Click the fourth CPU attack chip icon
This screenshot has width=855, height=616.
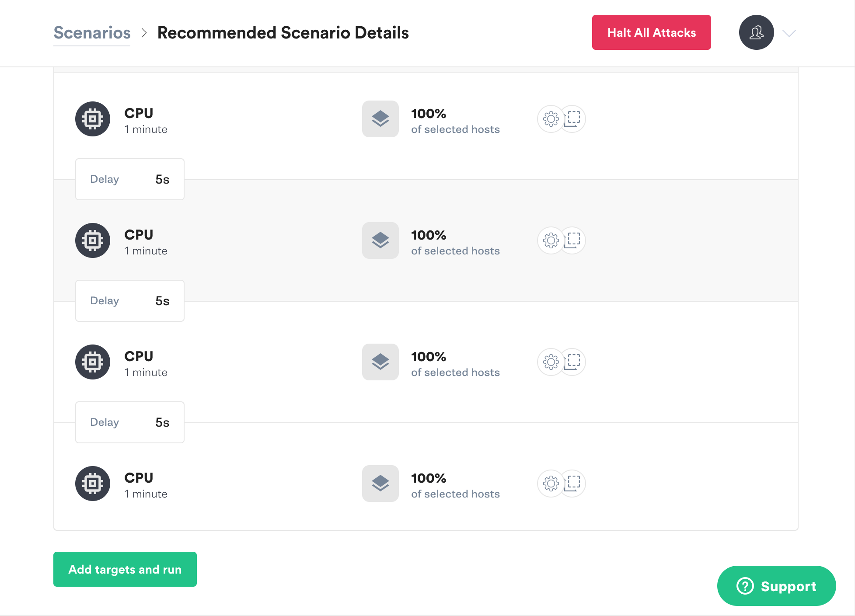click(x=93, y=484)
